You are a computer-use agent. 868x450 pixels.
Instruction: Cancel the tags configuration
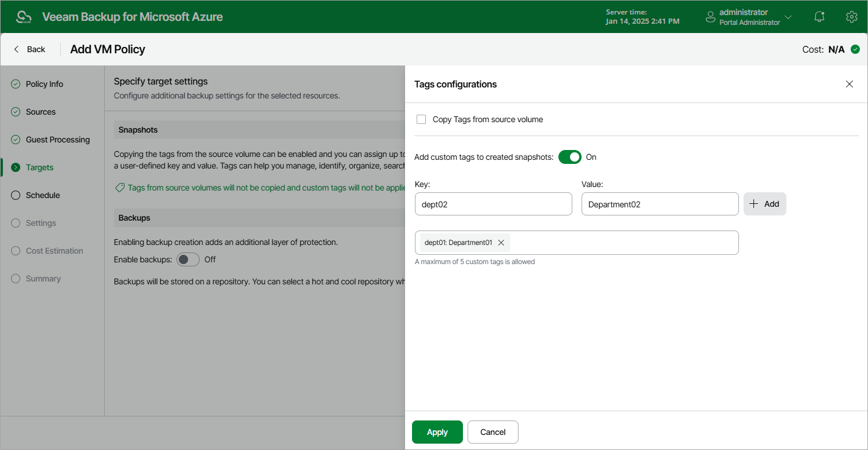coord(493,432)
